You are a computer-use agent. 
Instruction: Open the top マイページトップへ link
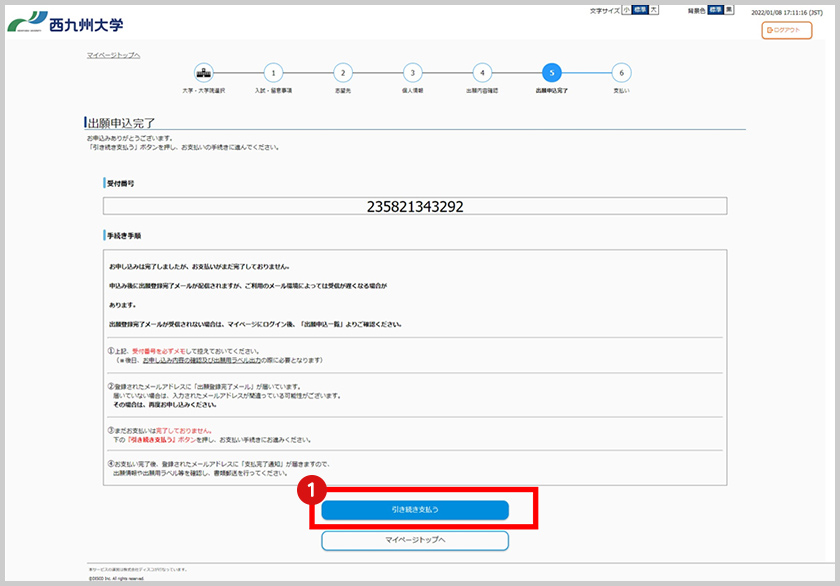click(x=113, y=54)
